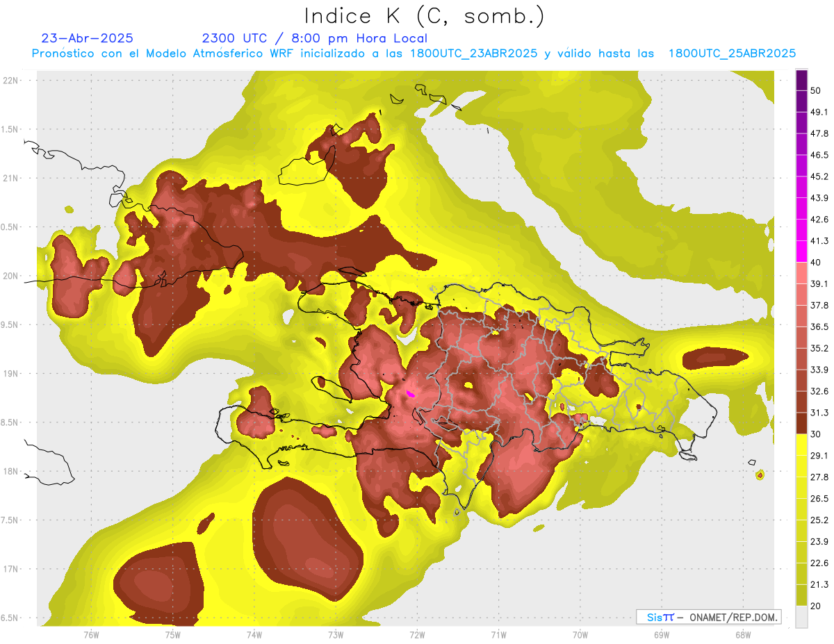Click the colorbar value "20"

[x=816, y=606]
